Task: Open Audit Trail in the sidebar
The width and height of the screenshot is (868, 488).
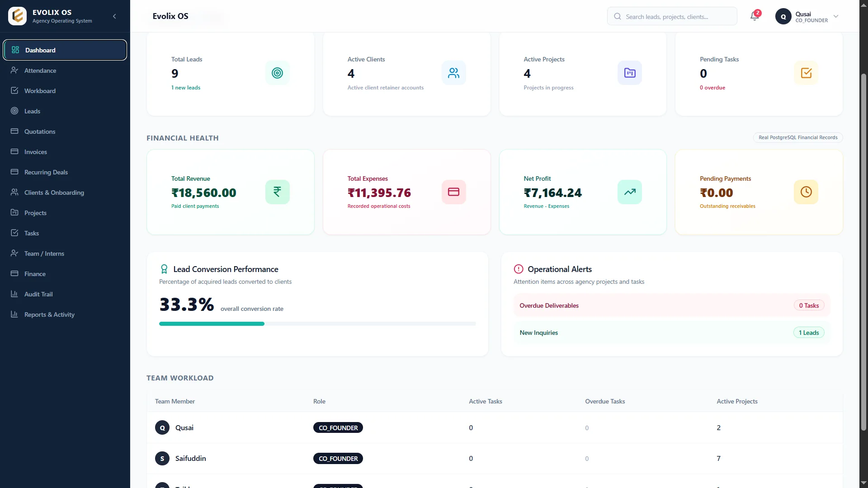Action: pyautogui.click(x=65, y=294)
